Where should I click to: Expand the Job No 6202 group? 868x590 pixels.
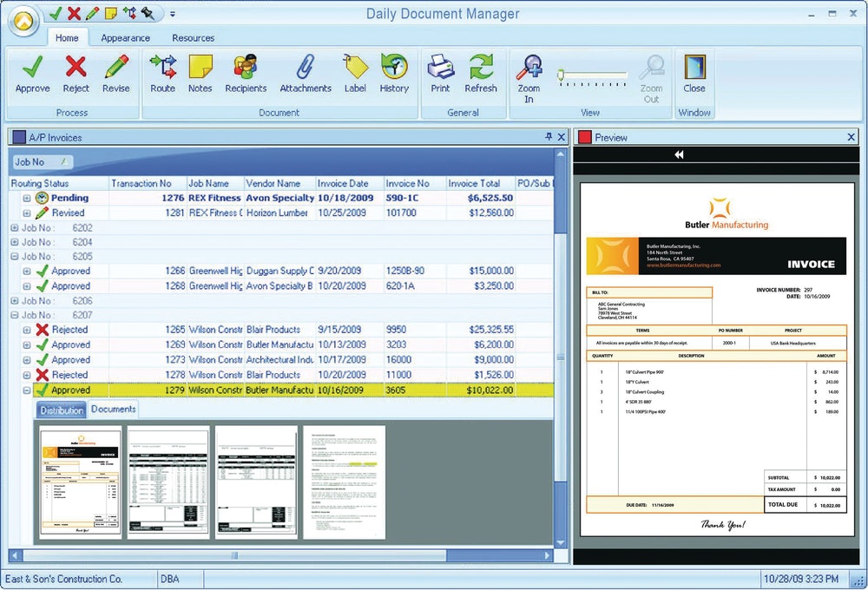tap(14, 227)
